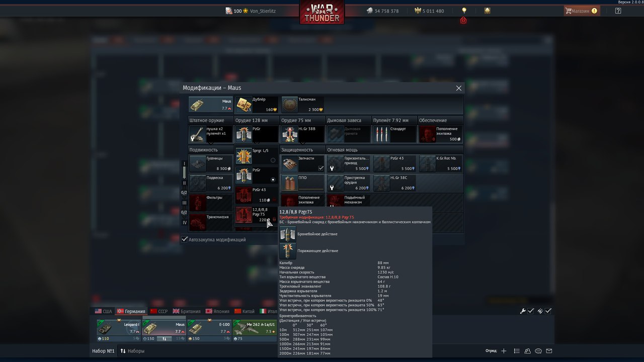
Task: Purchase the Талисман for 2 300 eagles
Action: point(302,105)
